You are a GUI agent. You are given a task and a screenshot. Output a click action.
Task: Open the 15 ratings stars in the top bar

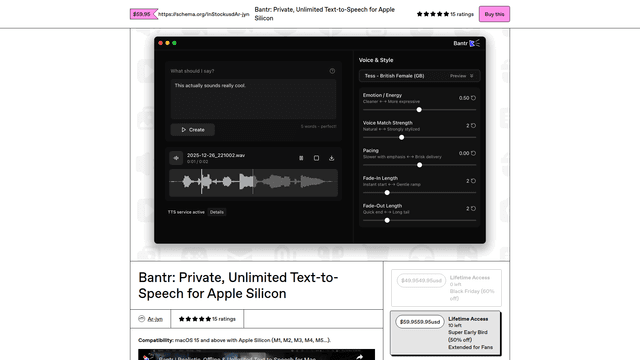click(445, 14)
